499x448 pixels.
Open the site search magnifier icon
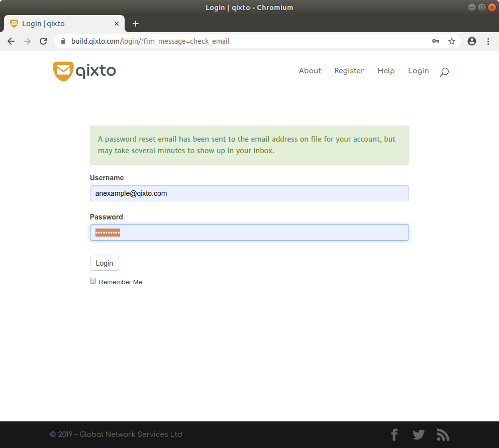point(444,72)
